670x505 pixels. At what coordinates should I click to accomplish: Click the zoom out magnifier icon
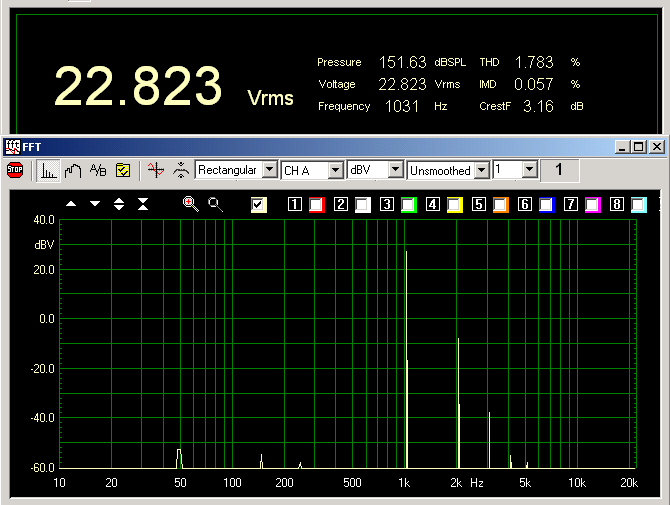coord(215,204)
